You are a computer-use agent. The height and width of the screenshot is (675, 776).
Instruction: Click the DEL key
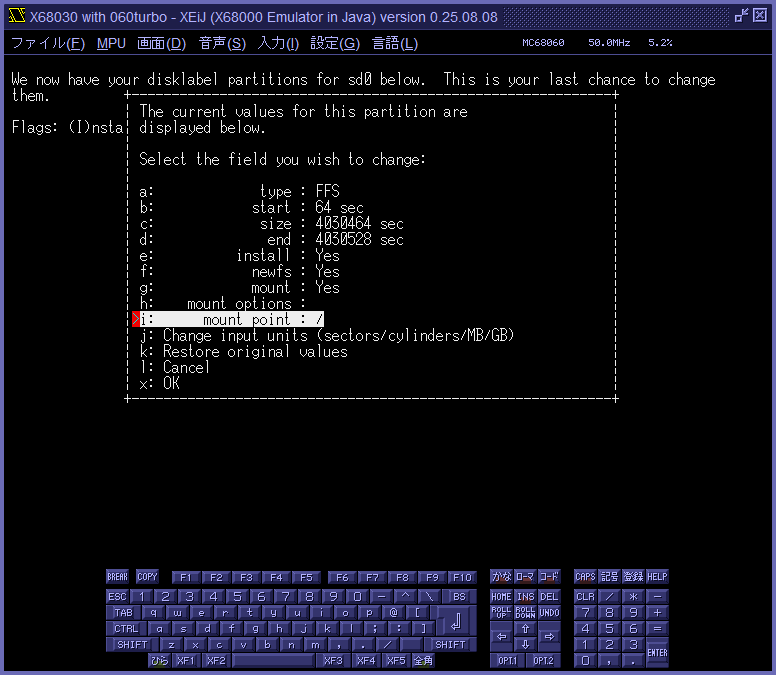pyautogui.click(x=549, y=596)
